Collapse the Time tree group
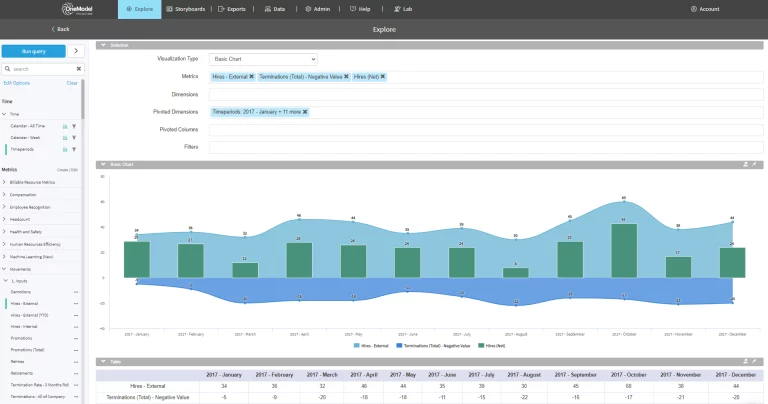 4,114
